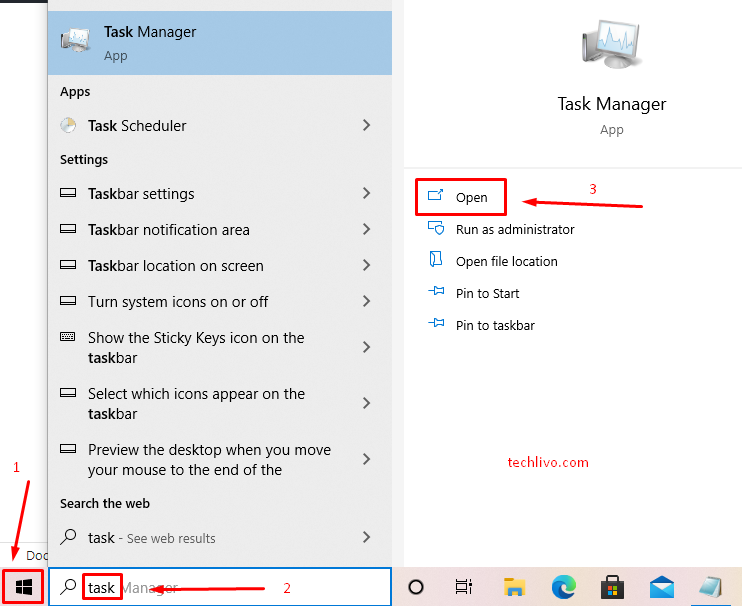Click Task Manager icon in best match
The width and height of the screenshot is (742, 606).
(x=75, y=41)
